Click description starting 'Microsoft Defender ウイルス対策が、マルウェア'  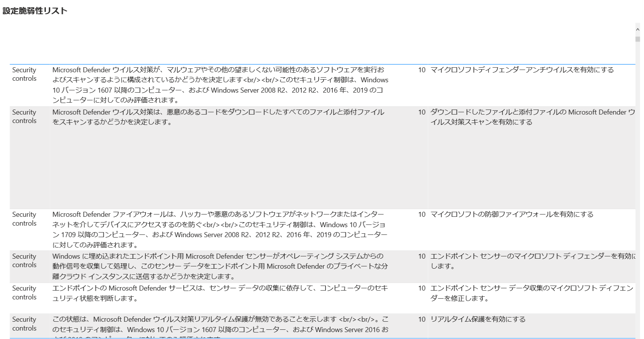220,85
